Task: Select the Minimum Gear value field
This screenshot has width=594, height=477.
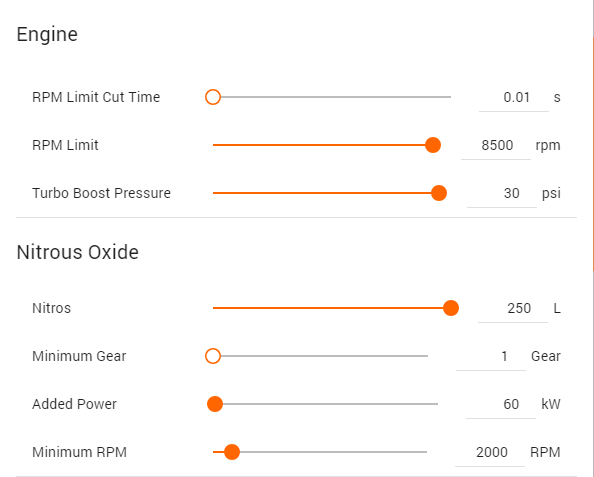Action: [x=491, y=357]
